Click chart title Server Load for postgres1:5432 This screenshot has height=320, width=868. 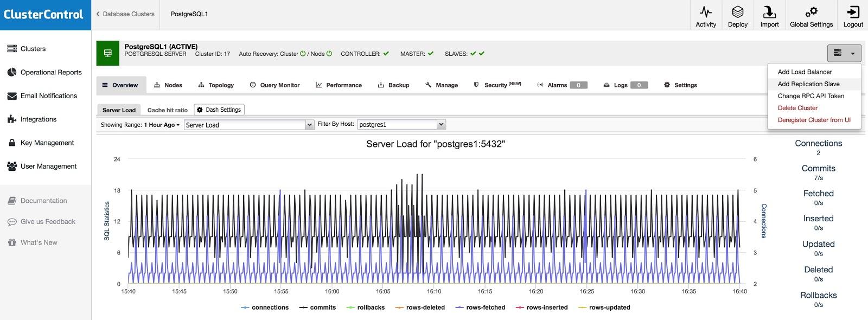tap(436, 144)
